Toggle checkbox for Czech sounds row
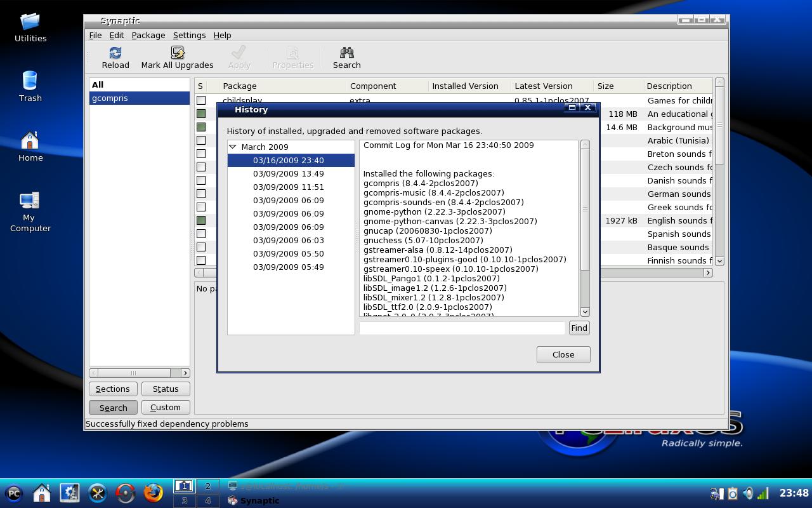Screen dimensions: 812x508 [201, 167]
